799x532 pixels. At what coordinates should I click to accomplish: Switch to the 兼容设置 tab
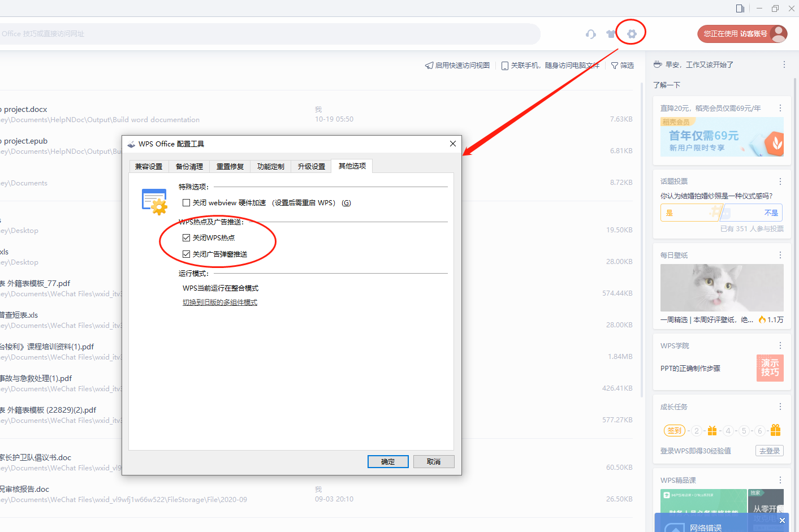pos(149,166)
